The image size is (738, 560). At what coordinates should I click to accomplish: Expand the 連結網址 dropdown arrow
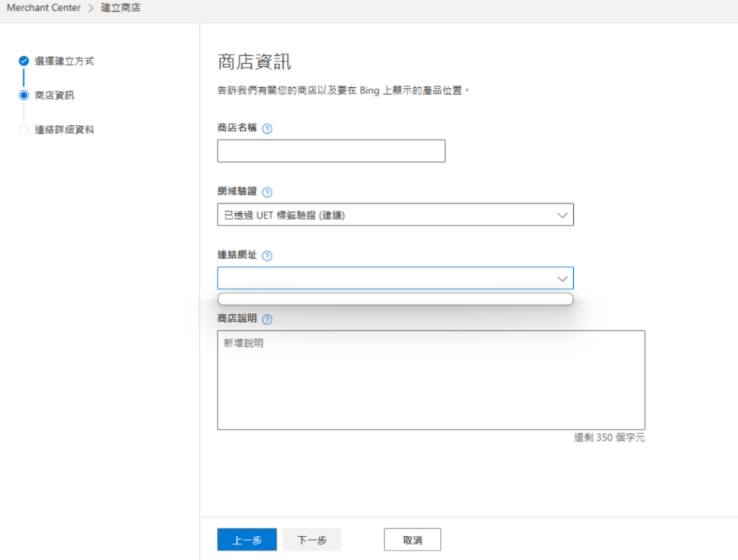pos(562,278)
